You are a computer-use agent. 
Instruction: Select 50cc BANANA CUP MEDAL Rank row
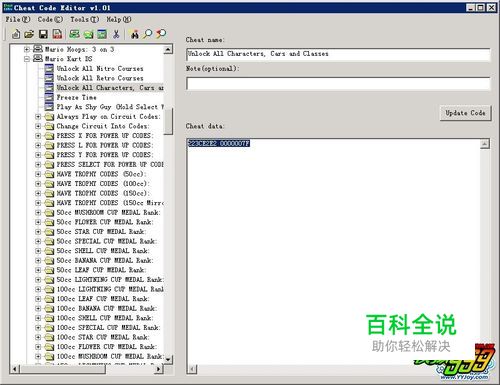(x=105, y=261)
